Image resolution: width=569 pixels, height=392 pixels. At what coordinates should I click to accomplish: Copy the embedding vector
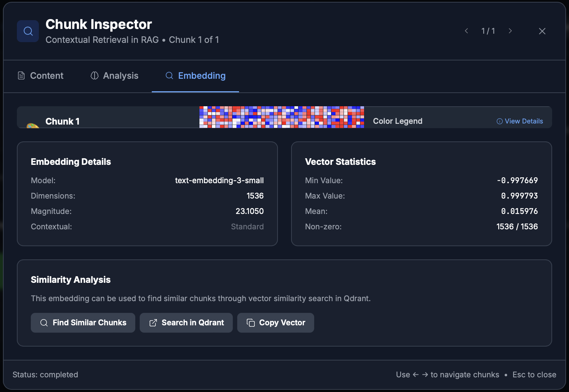pyautogui.click(x=276, y=323)
